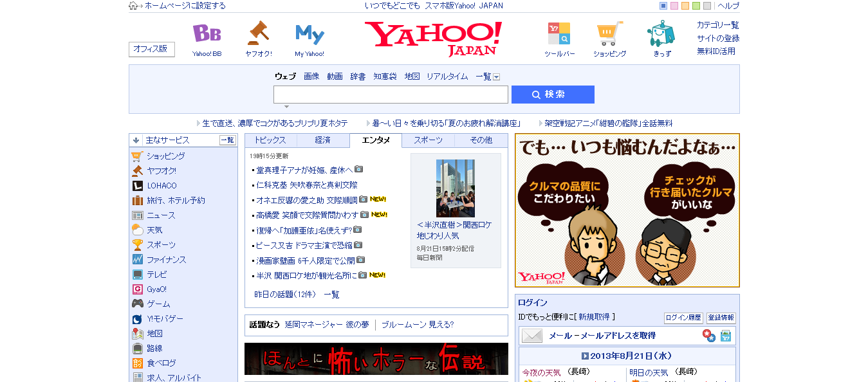Click the mail envelope icon
This screenshot has width=868, height=382.
(532, 336)
